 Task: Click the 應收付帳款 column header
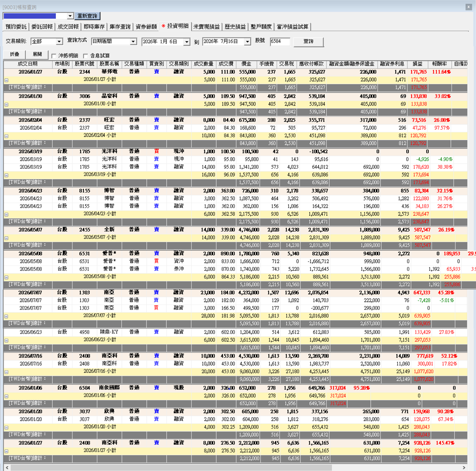point(311,64)
